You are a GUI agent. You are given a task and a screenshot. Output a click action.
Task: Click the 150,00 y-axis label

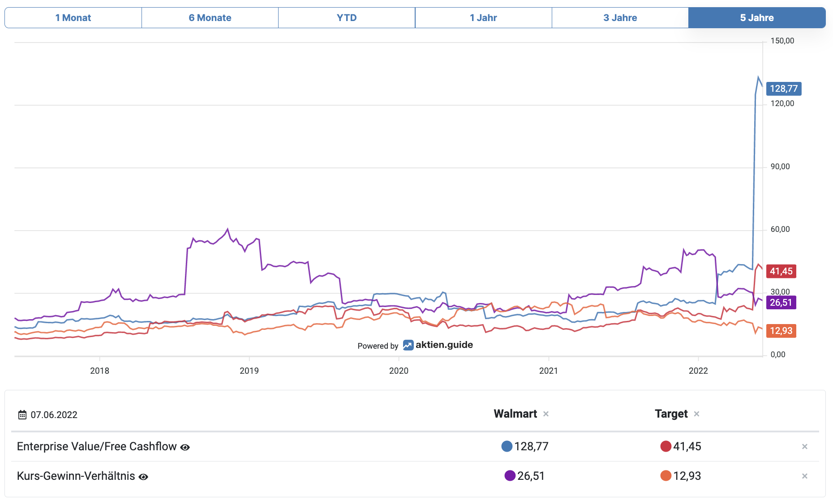click(x=782, y=41)
